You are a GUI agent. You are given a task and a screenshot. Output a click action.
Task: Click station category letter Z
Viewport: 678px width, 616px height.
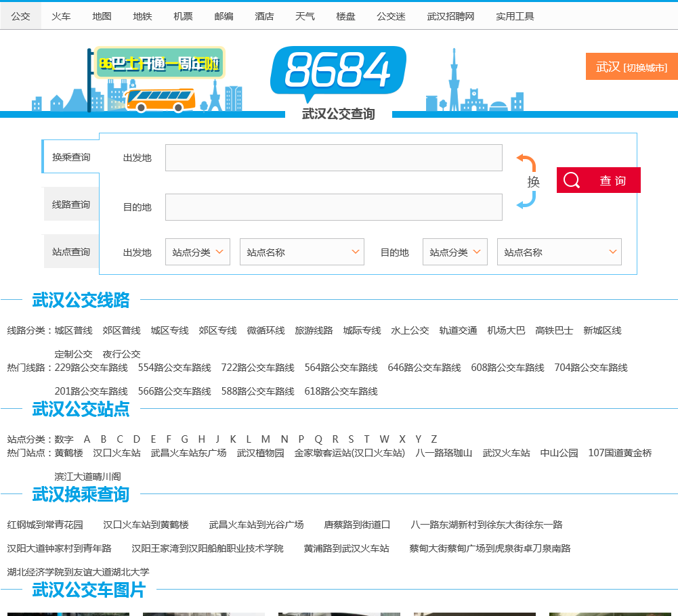click(x=434, y=439)
